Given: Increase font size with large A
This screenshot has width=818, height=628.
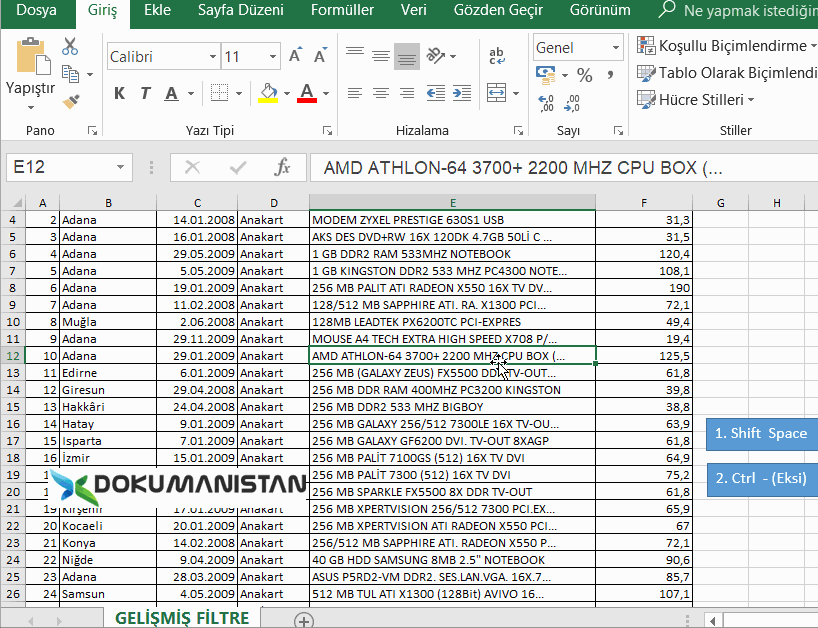Looking at the screenshot, I should (x=295, y=55).
